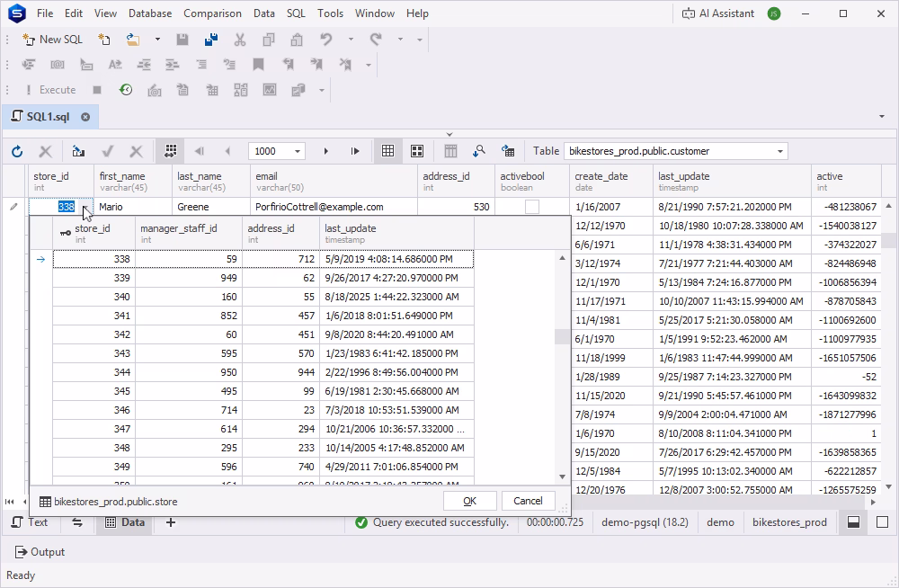This screenshot has width=899, height=588.
Task: Click the scissors cut icon
Action: pos(240,39)
